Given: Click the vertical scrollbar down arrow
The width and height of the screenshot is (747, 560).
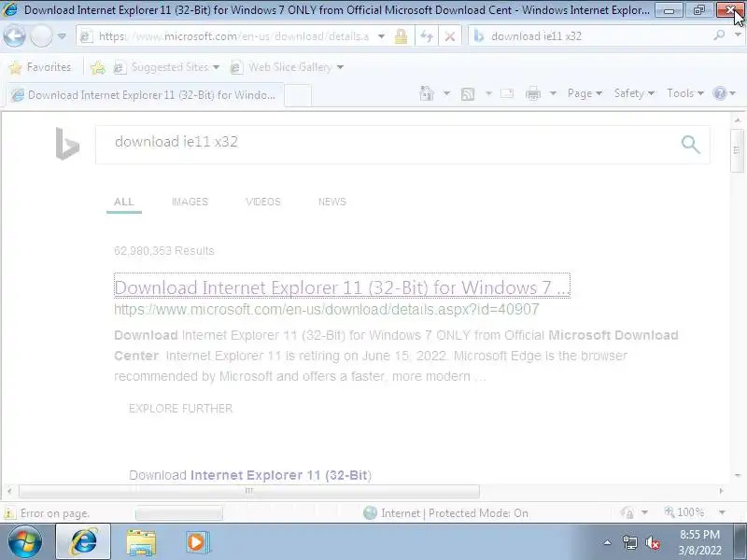Looking at the screenshot, I should 738,476.
